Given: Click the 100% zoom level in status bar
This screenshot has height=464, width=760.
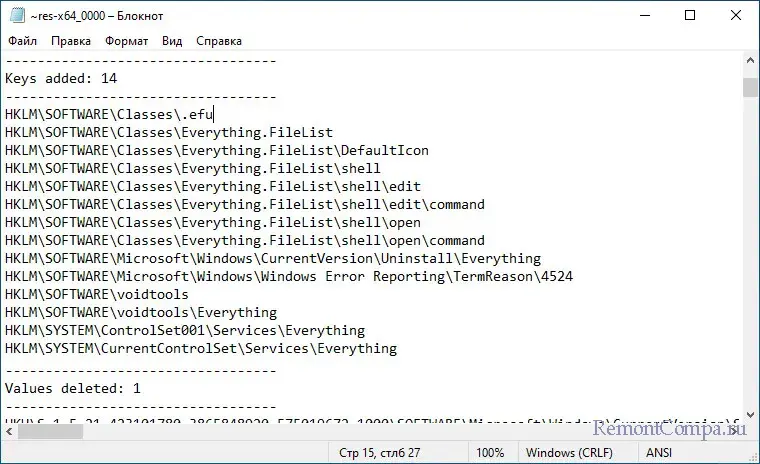Looking at the screenshot, I should tap(490, 453).
